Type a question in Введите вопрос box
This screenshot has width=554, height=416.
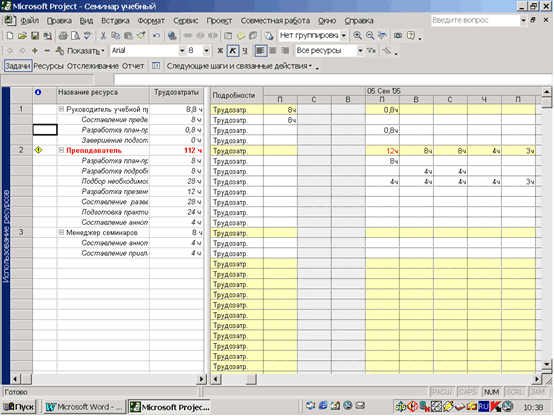[x=475, y=20]
